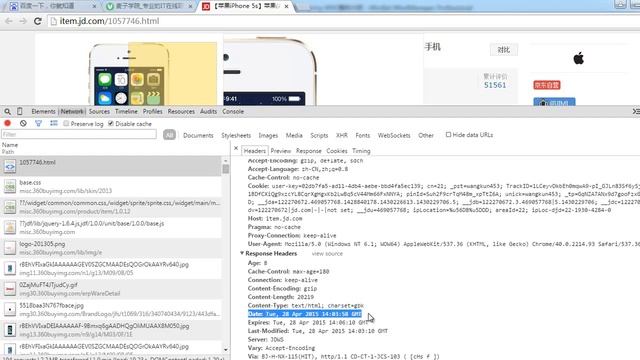Open the Headers details tab
The width and height of the screenshot is (640, 360).
point(255,151)
